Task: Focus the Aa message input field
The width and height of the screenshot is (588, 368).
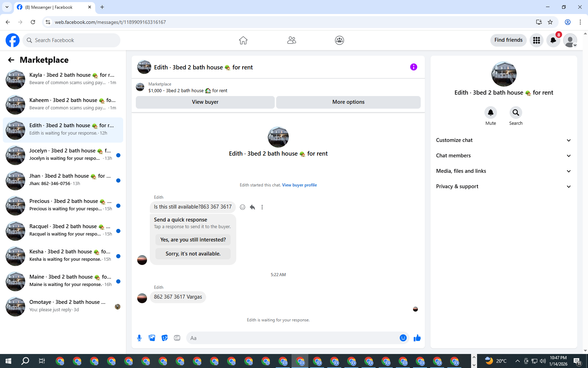Action: click(292, 338)
